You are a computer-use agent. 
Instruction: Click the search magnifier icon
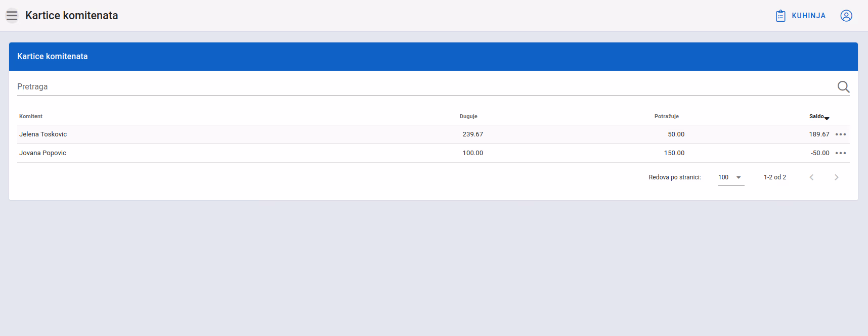click(843, 87)
